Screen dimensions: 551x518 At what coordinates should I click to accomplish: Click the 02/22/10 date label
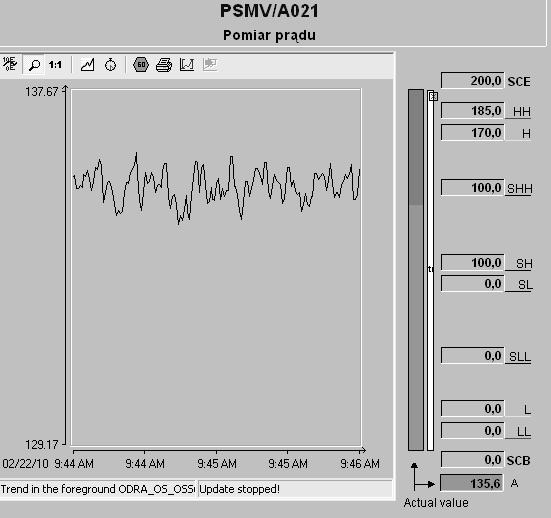pos(25,464)
